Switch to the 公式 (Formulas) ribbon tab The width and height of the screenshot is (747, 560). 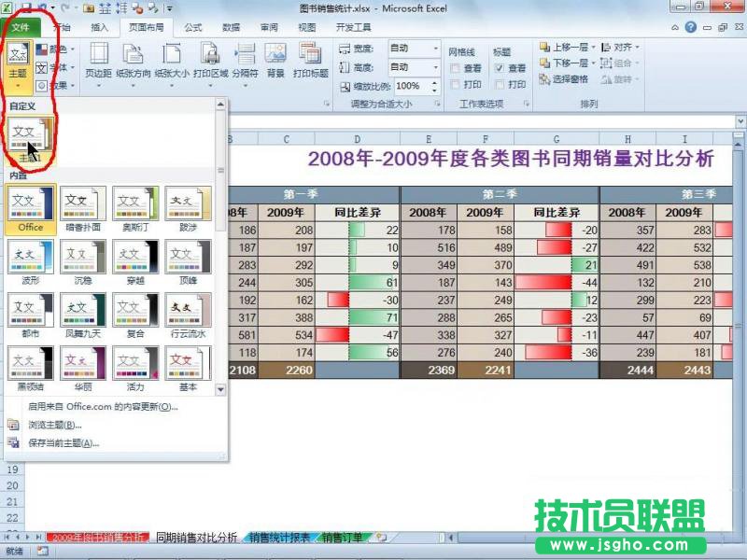[x=192, y=27]
